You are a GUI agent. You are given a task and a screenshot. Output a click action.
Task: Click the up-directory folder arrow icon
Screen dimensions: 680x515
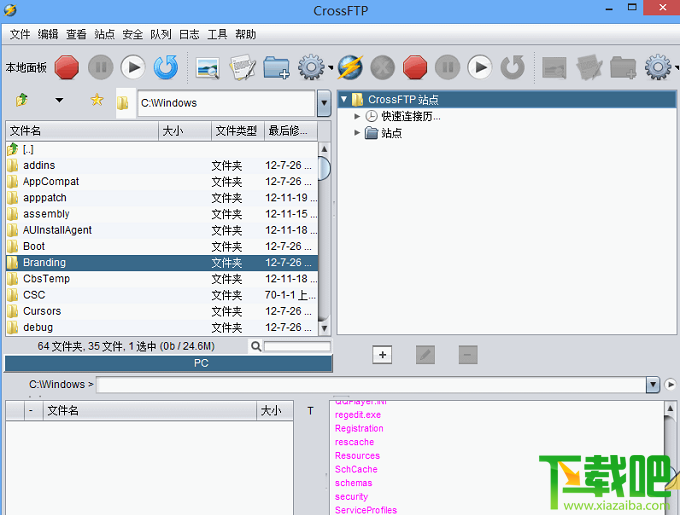(x=22, y=100)
